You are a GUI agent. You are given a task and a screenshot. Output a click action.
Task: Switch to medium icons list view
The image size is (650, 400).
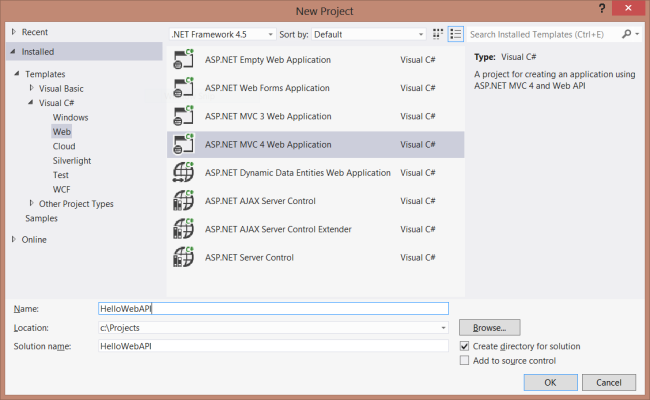tap(455, 34)
